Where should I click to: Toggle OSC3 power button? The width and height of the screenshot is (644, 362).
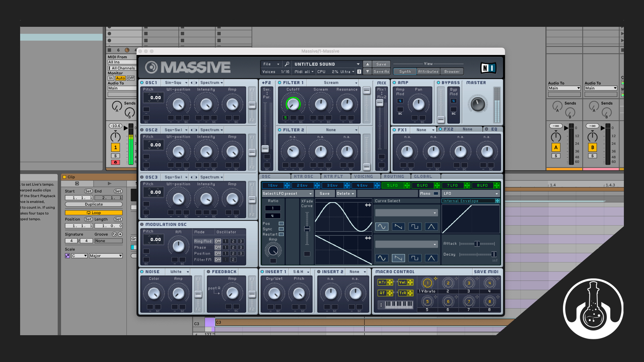point(142,177)
